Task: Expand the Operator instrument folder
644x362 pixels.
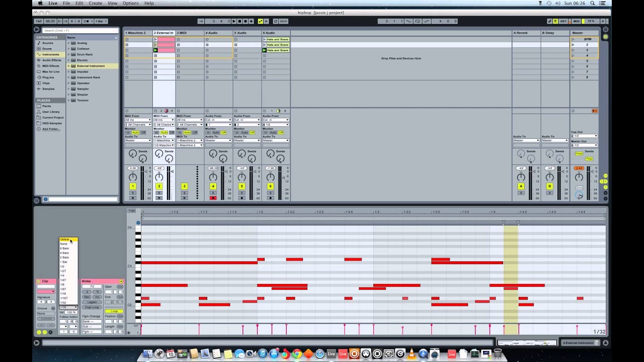Action: coord(69,83)
